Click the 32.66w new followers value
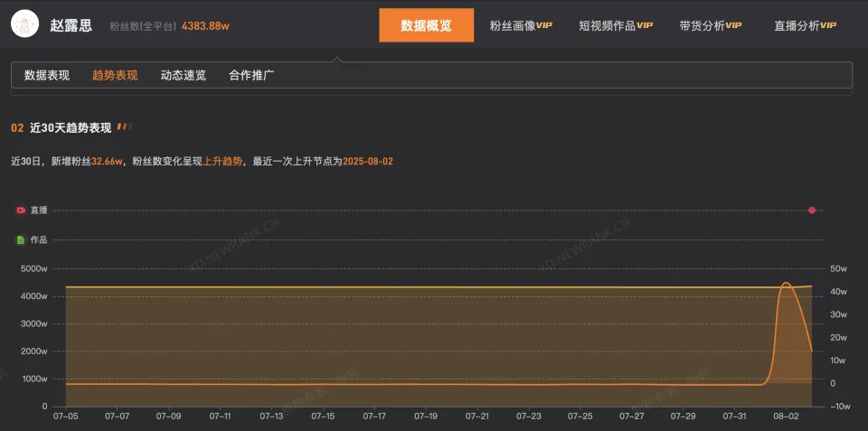Viewport: 868px width, 431px height. pyautogui.click(x=107, y=162)
